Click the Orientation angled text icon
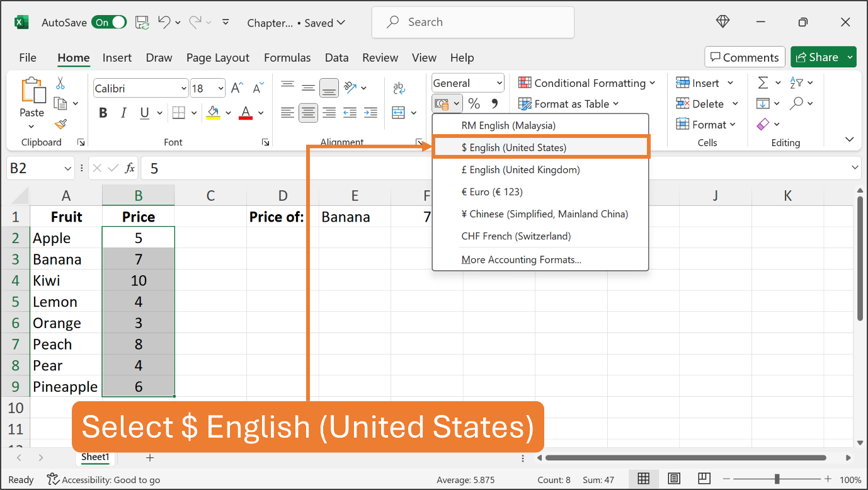The image size is (868, 490). (x=350, y=88)
